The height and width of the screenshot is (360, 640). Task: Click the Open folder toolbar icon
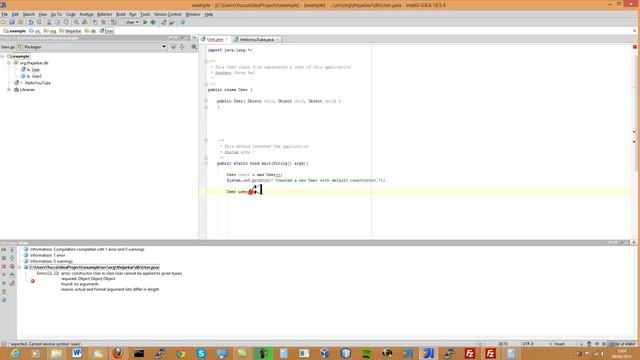(4, 22)
